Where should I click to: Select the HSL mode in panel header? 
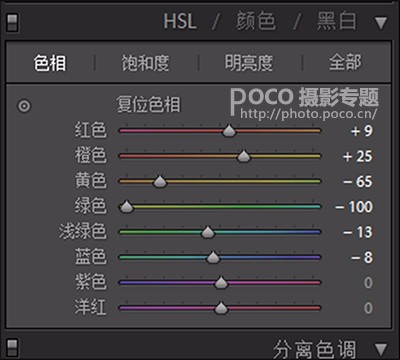click(x=180, y=21)
